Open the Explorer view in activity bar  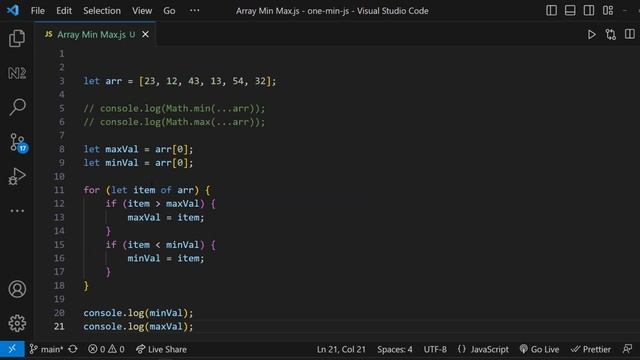tap(17, 38)
